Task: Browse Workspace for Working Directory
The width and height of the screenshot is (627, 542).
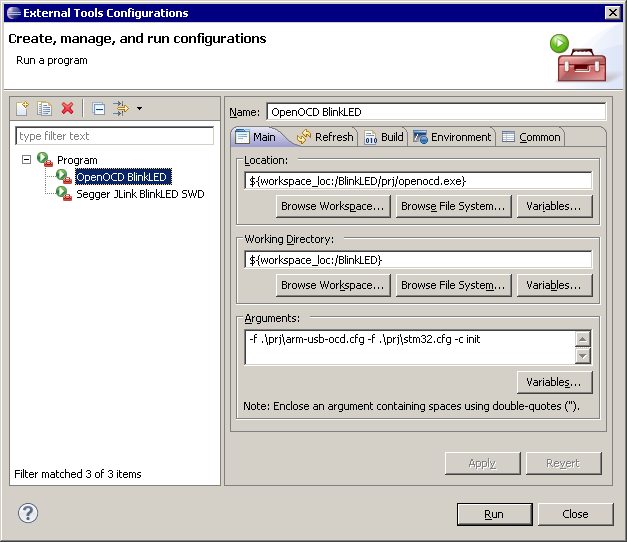Action: click(x=333, y=285)
